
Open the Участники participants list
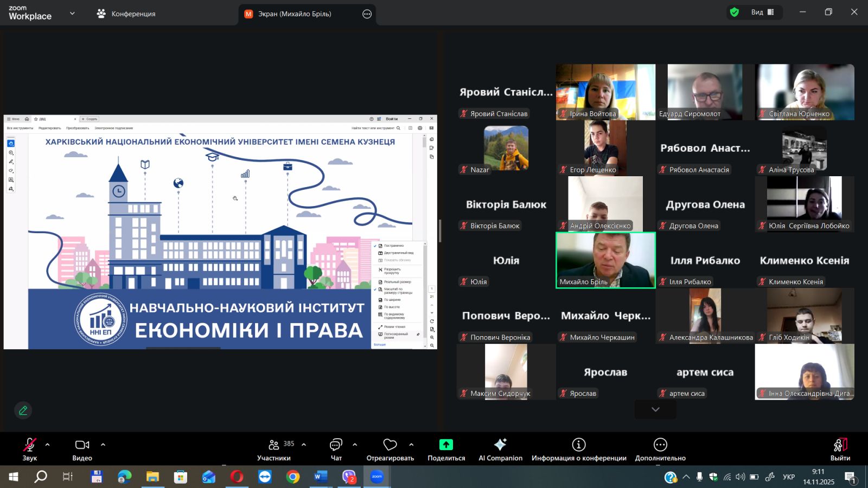point(274,449)
